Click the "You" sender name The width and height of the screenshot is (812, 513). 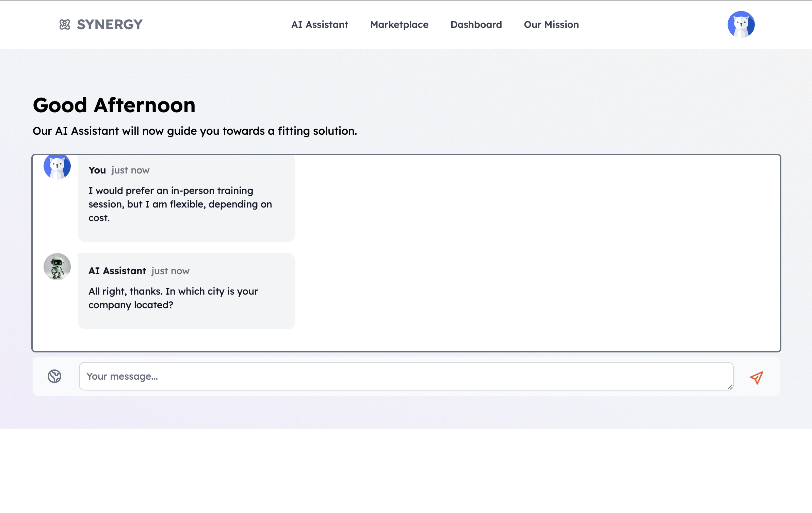click(x=97, y=170)
